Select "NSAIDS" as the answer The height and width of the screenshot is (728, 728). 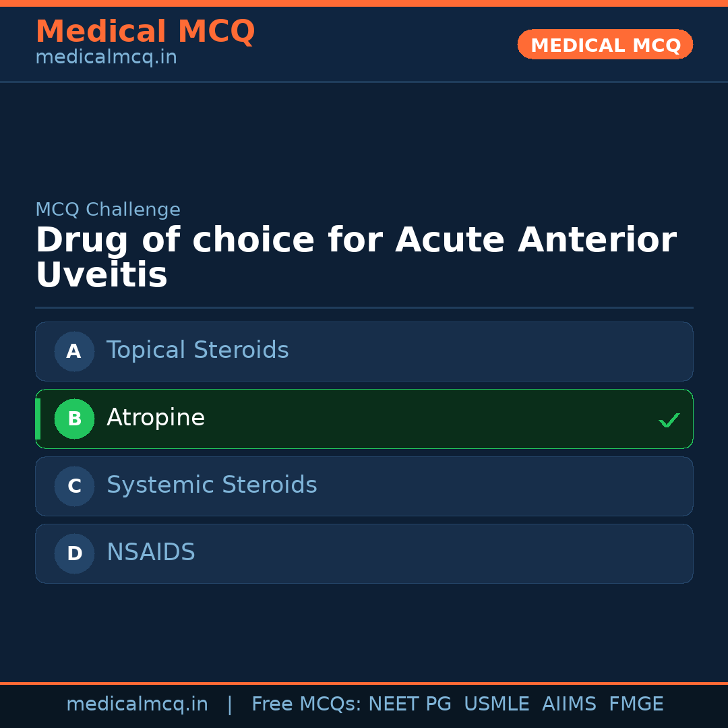151,553
